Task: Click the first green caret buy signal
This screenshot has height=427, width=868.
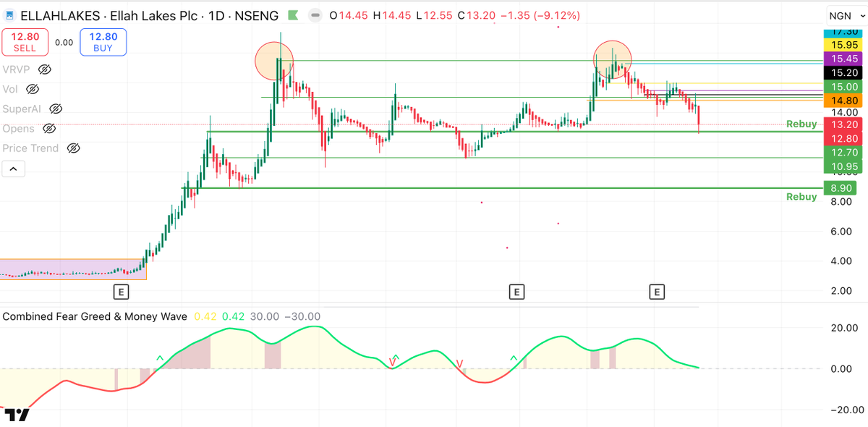Action: (160, 358)
